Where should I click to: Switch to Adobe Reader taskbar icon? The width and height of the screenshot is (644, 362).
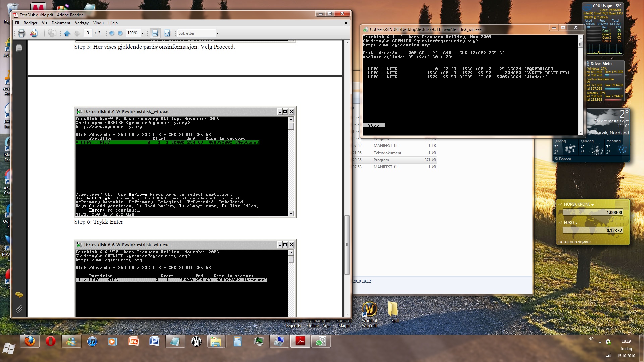(300, 342)
